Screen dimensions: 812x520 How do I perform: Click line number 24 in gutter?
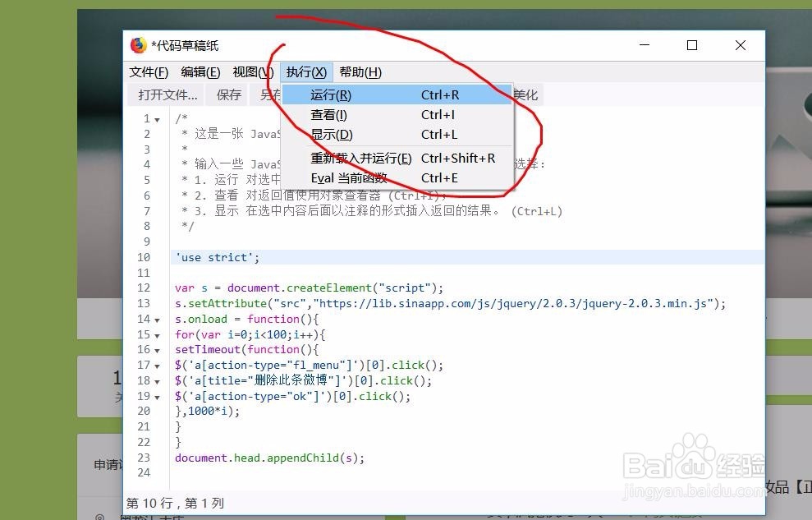coord(144,472)
